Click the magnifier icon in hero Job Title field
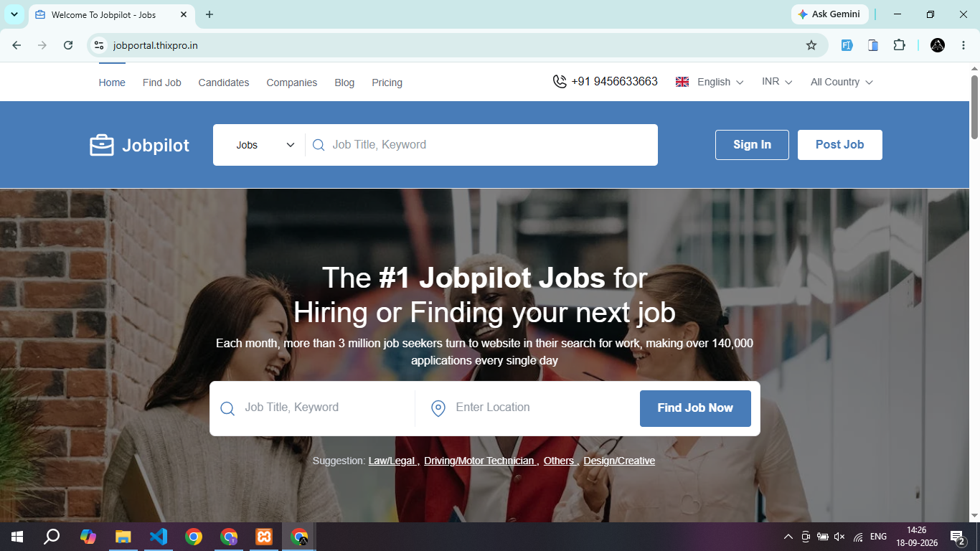This screenshot has width=980, height=551. click(227, 408)
